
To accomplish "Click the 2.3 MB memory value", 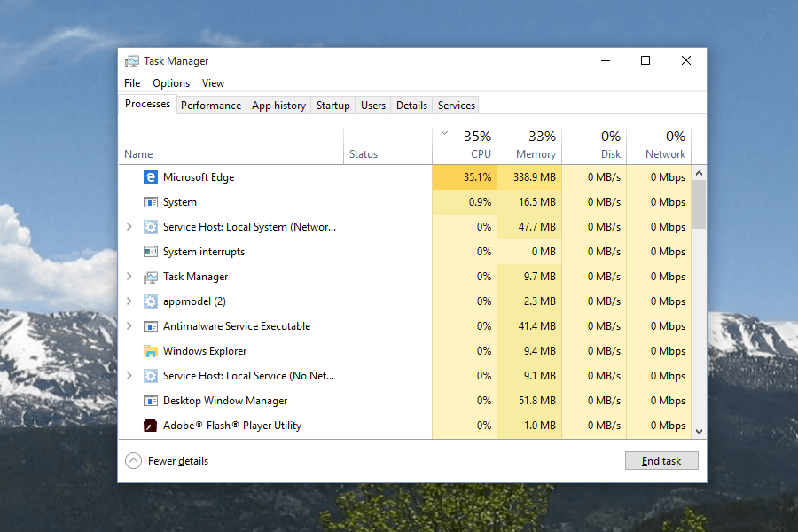I will [x=539, y=301].
